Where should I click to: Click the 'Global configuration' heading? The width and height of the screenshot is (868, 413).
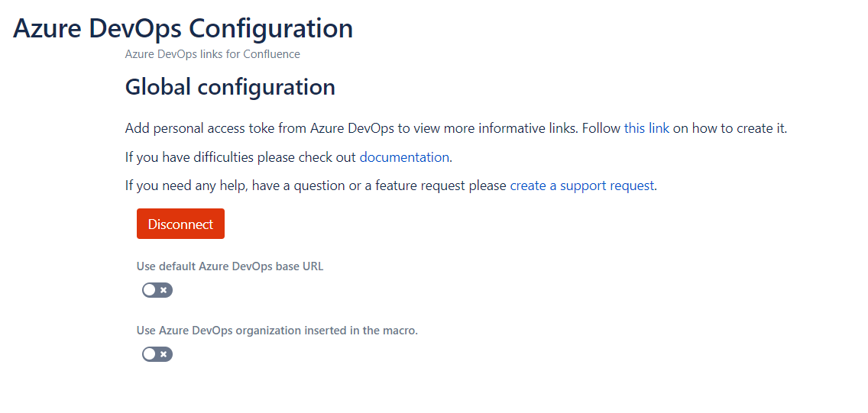click(230, 87)
